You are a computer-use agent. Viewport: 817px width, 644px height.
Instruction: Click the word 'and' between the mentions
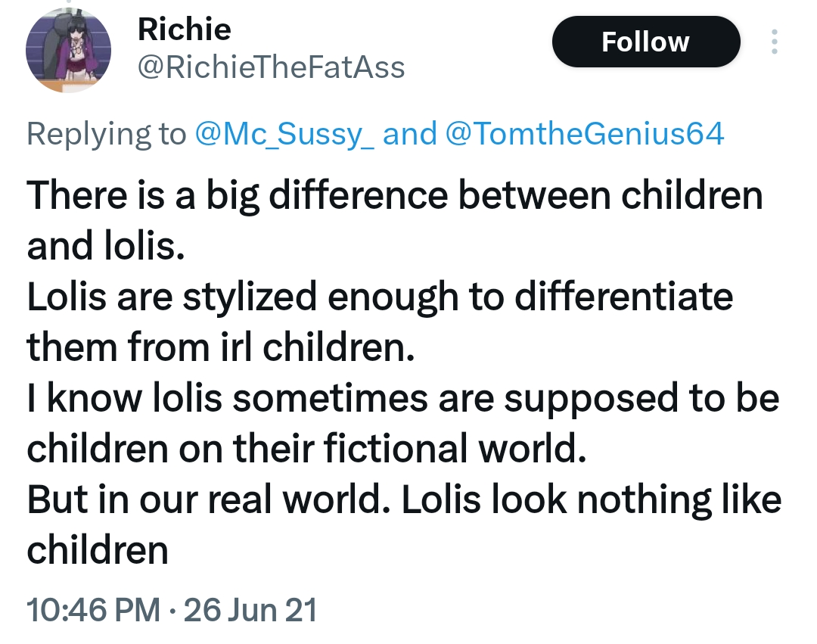(409, 134)
